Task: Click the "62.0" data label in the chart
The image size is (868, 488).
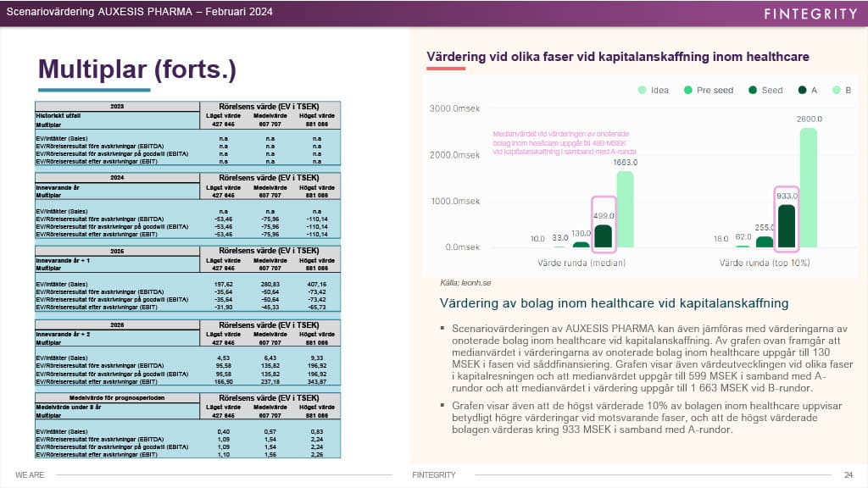Action: point(743,237)
